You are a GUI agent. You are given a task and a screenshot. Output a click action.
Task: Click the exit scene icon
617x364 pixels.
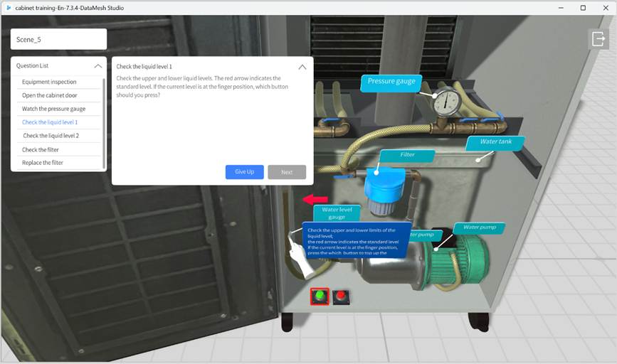pyautogui.click(x=597, y=39)
